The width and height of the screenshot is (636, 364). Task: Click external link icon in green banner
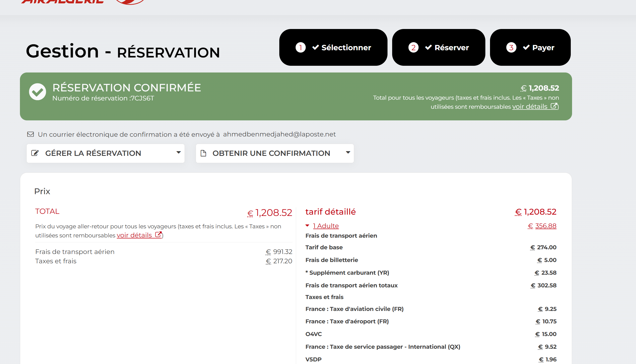[x=554, y=106]
